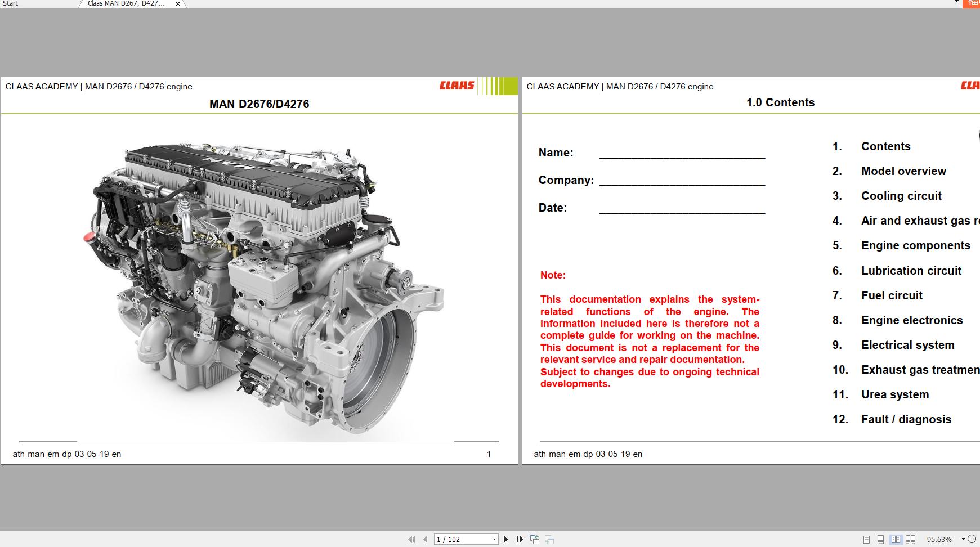This screenshot has height=547, width=980.
Task: Open the previous page
Action: tap(425, 539)
